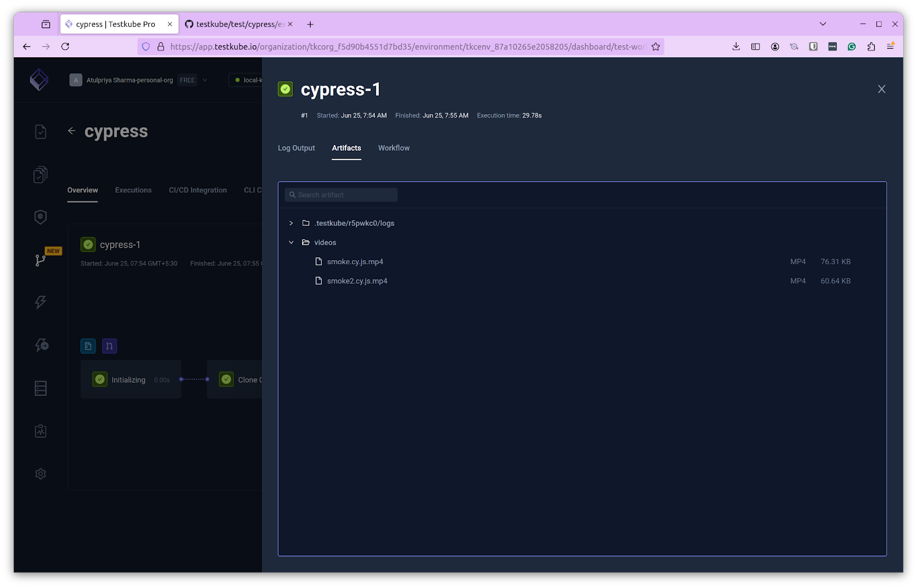917x588 pixels.
Task: Click the 60.64 KB size value
Action: pyautogui.click(x=836, y=281)
